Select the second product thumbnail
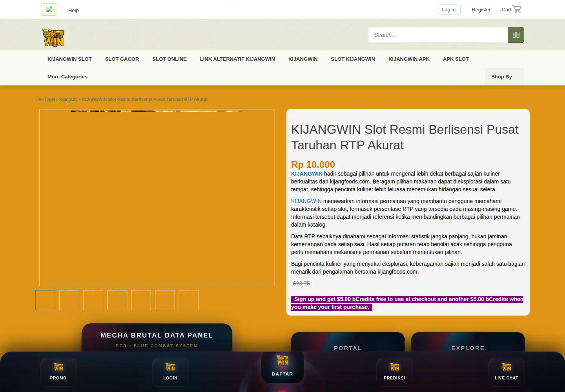Screen dimensions: 565x392 tap(69, 300)
